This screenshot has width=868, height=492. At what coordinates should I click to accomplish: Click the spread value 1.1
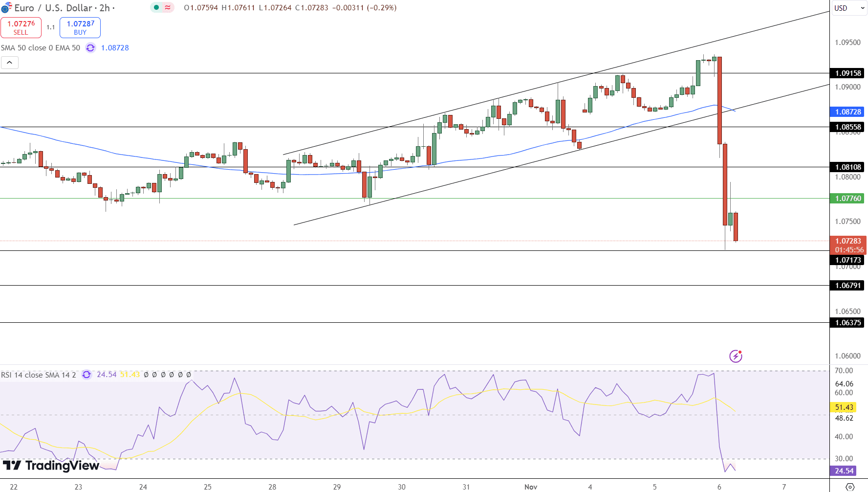[x=51, y=27]
